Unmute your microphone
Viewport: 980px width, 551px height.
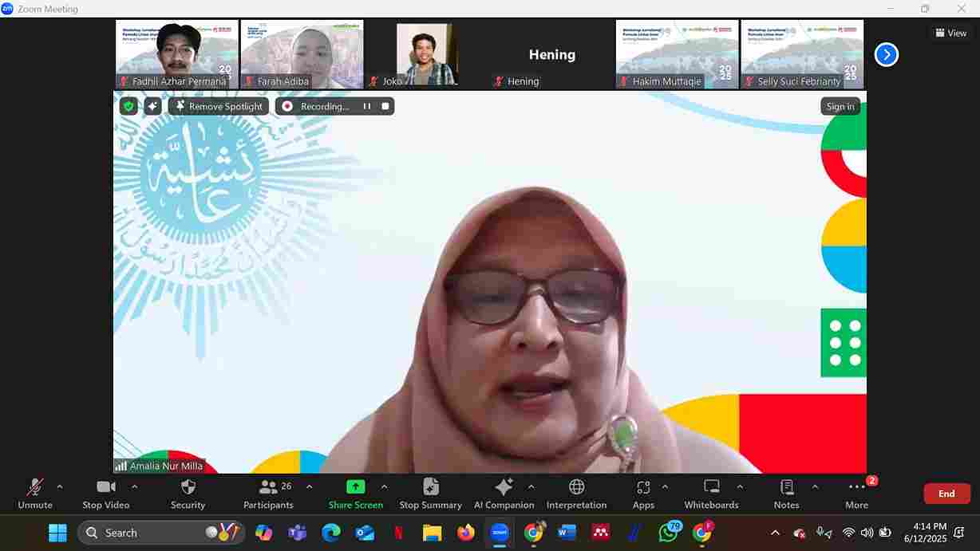pos(34,493)
